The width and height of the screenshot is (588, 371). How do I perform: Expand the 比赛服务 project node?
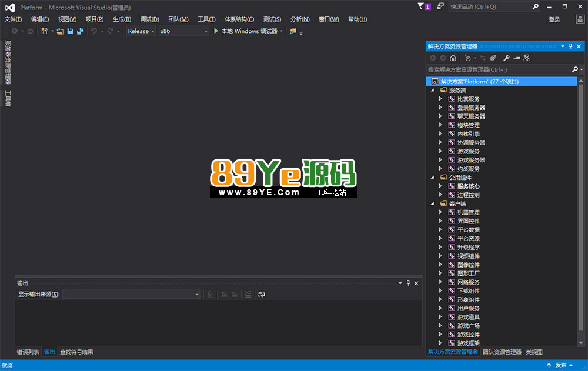(440, 99)
